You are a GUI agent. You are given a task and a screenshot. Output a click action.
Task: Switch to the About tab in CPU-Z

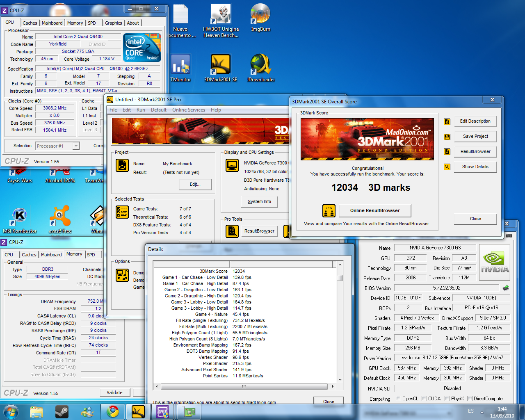coord(133,23)
